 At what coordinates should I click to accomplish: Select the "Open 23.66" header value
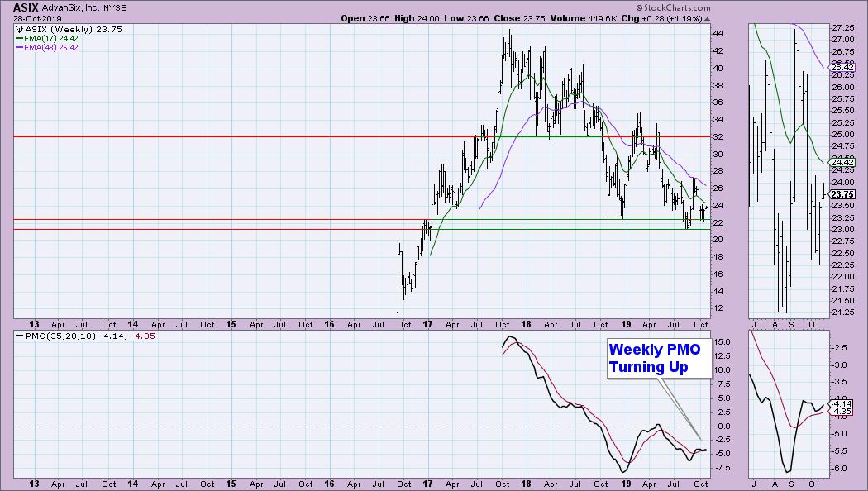[365, 18]
